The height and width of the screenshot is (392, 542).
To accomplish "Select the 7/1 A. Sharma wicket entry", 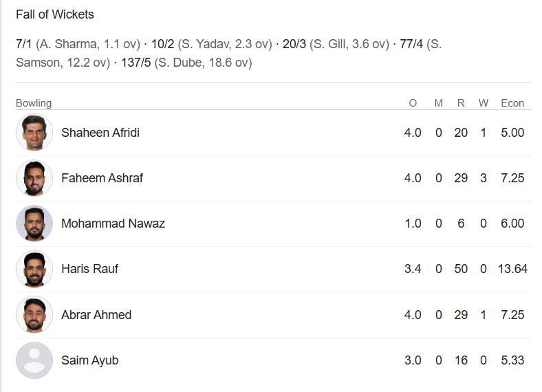I will tap(78, 44).
